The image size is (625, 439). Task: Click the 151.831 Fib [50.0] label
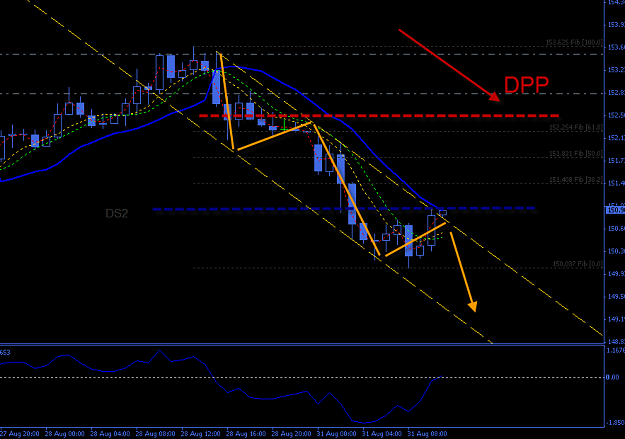pyautogui.click(x=576, y=154)
